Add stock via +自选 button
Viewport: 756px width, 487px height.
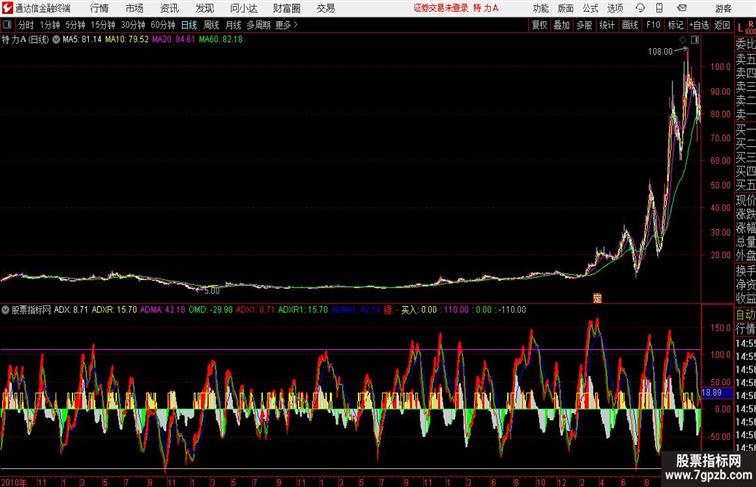(x=699, y=25)
